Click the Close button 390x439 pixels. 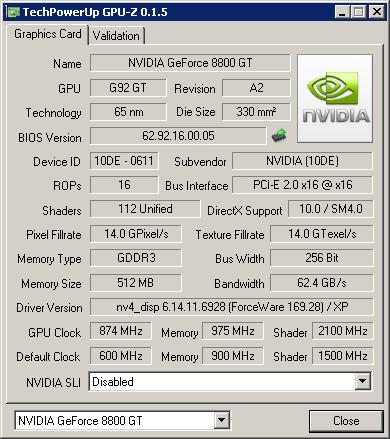tap(346, 421)
